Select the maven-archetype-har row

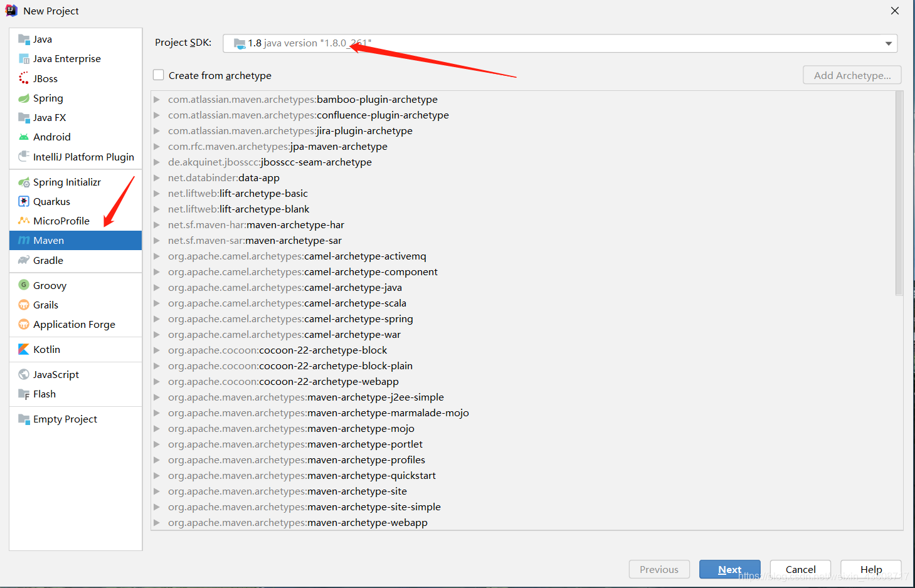pos(523,225)
